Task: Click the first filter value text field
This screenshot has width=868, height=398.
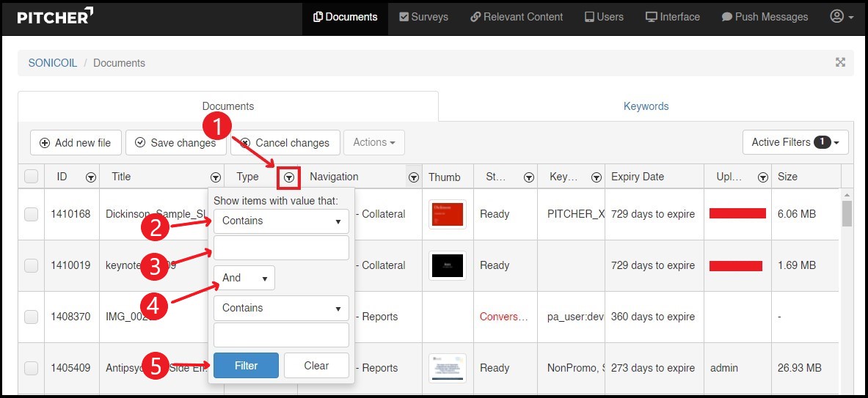Action: coord(281,248)
